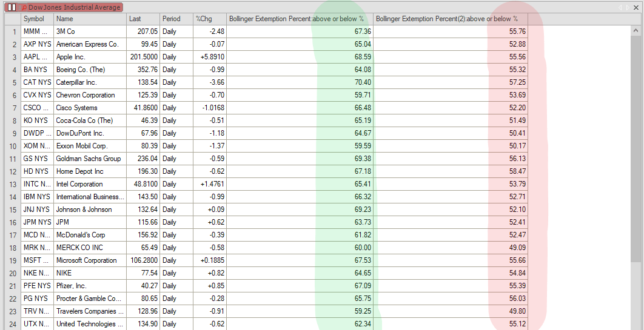Viewport: 644px width, 330px height.
Task: Select row number 12
Action: coord(13,171)
